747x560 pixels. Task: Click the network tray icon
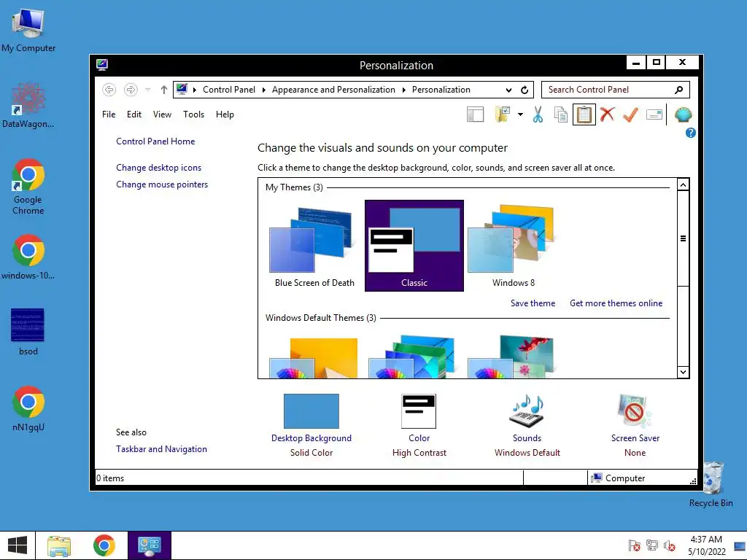[651, 545]
